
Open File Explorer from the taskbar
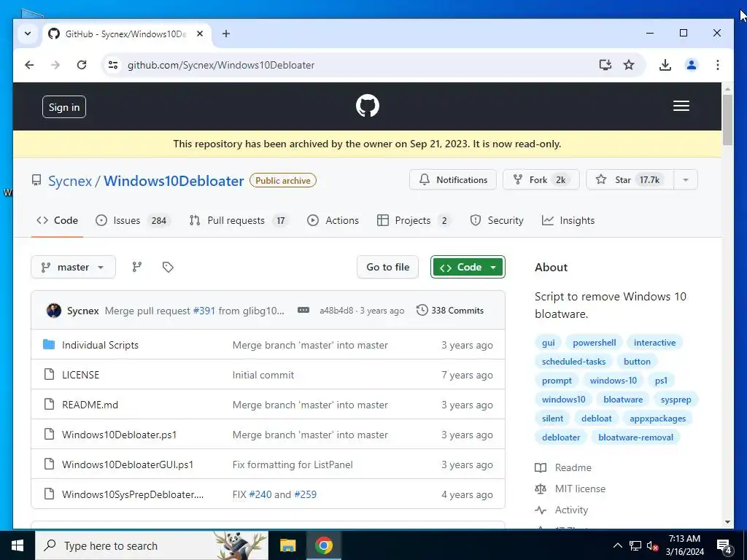(287, 545)
